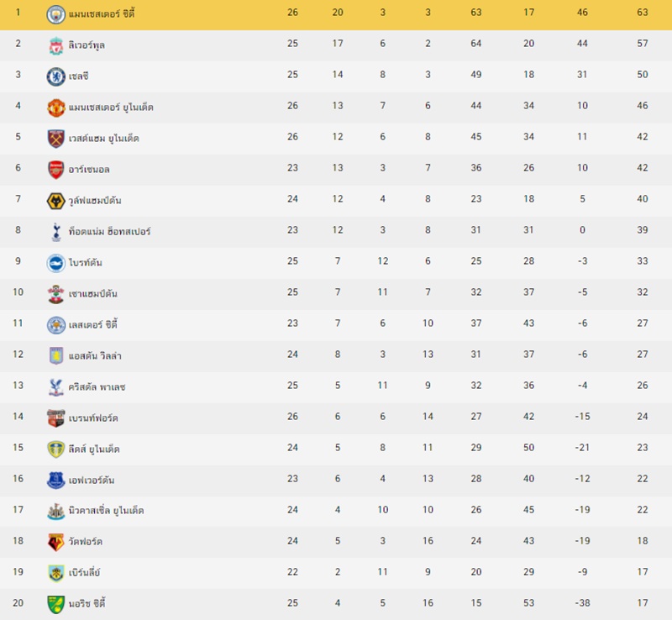Select the Newcastle United row in 17th
This screenshot has width=672, height=620.
tap(336, 511)
